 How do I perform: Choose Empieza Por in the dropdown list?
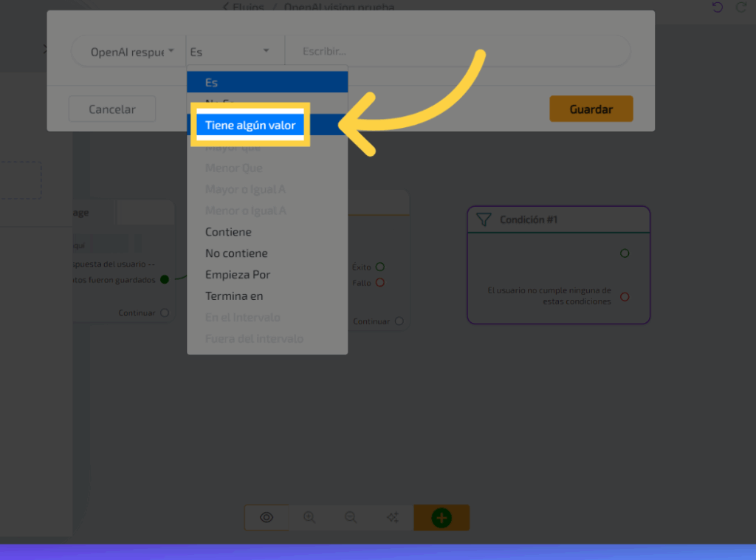(238, 275)
